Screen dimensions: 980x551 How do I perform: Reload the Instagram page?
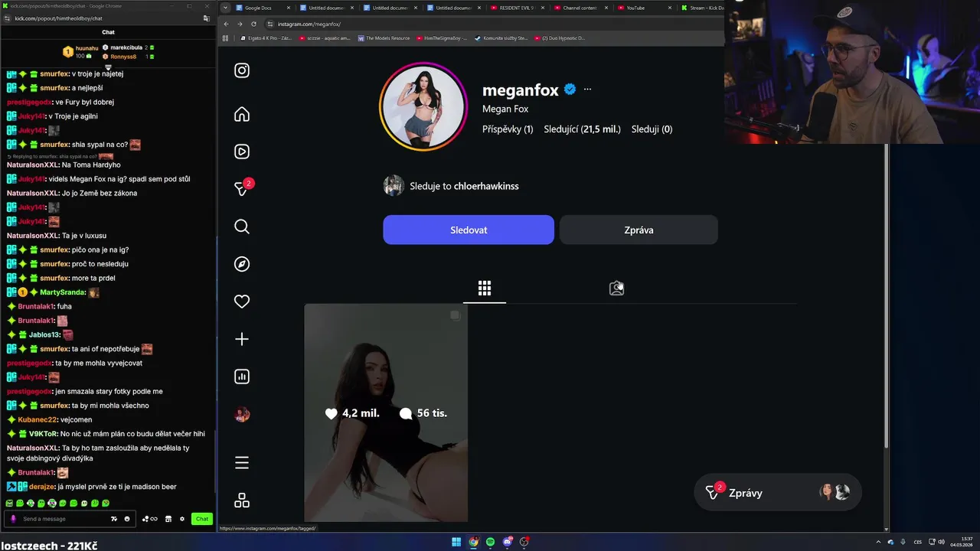[x=253, y=24]
